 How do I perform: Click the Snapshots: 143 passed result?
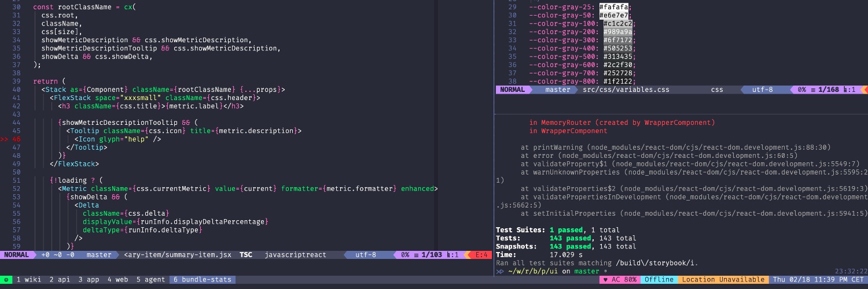click(x=566, y=246)
